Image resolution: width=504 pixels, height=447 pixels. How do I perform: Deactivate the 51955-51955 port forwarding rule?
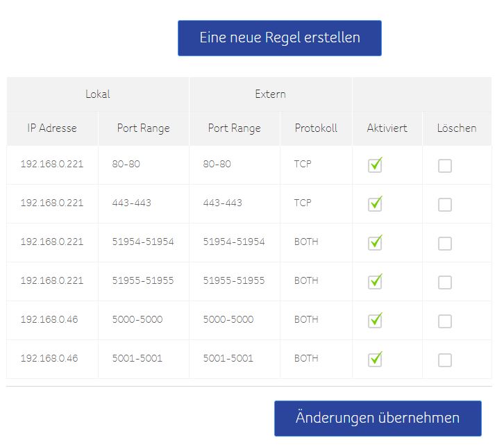coord(375,282)
